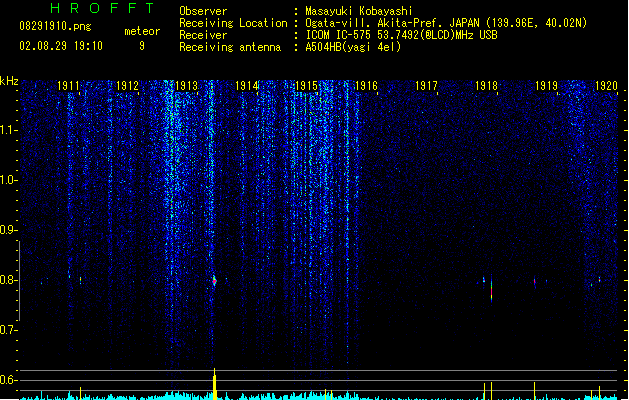Click the kHz axis unit label
This screenshot has width=629, height=400.
[9, 81]
